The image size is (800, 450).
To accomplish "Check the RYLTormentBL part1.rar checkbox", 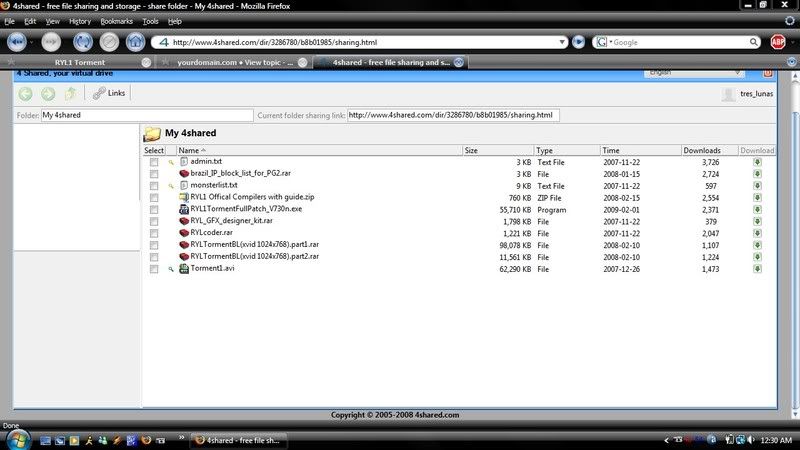I will 154,245.
